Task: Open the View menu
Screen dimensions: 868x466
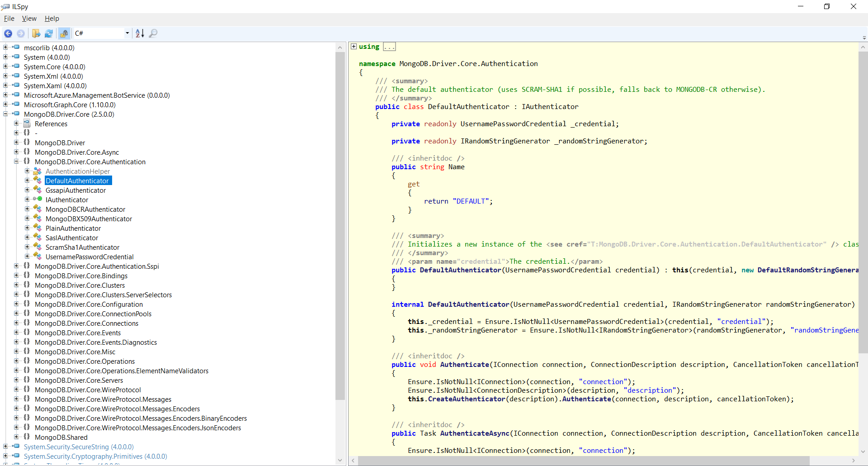Action: 29,19
